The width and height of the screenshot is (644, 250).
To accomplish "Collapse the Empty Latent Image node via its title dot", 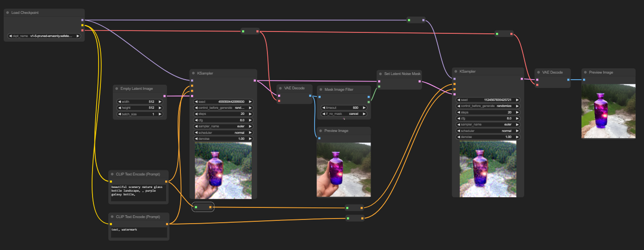I will point(117,88).
